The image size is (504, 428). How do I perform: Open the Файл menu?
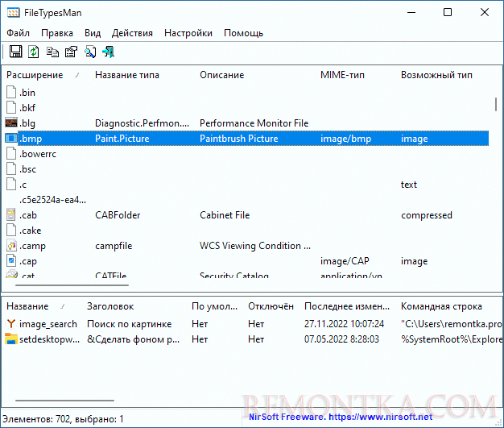pos(18,33)
